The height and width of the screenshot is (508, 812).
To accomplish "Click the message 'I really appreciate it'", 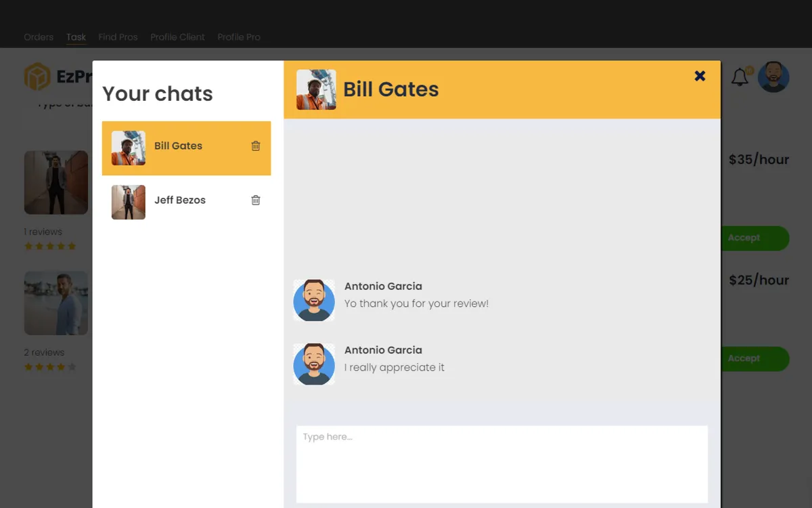I will (x=394, y=367).
